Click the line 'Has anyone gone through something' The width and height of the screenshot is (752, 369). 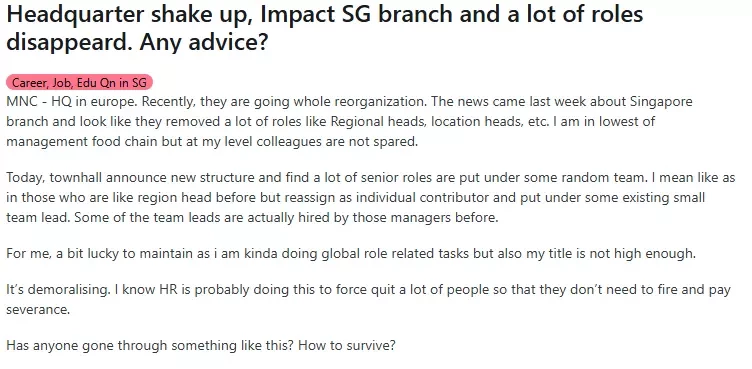(200, 345)
